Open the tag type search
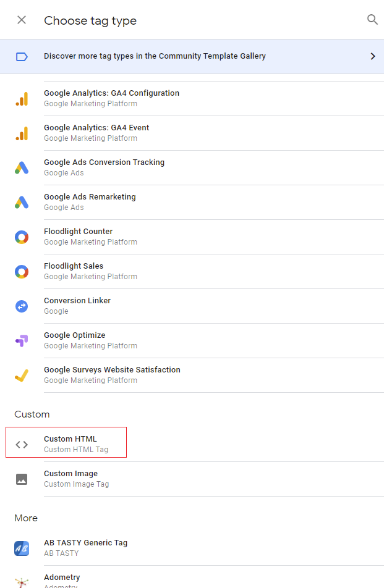This screenshot has width=384, height=588. click(372, 20)
